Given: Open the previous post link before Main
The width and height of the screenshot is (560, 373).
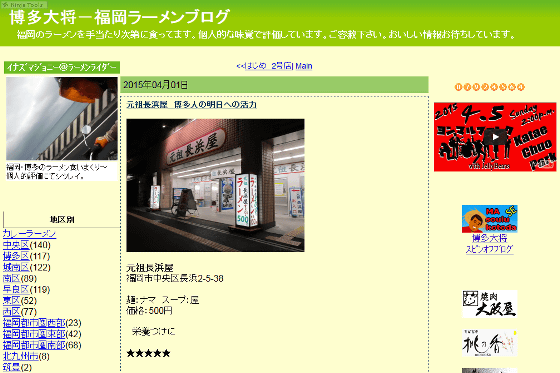Looking at the screenshot, I should (265, 66).
